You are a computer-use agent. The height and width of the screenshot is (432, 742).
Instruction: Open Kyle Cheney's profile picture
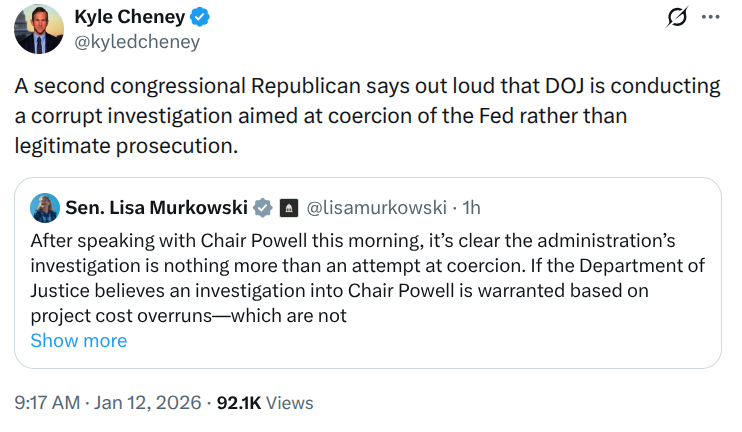(40, 29)
